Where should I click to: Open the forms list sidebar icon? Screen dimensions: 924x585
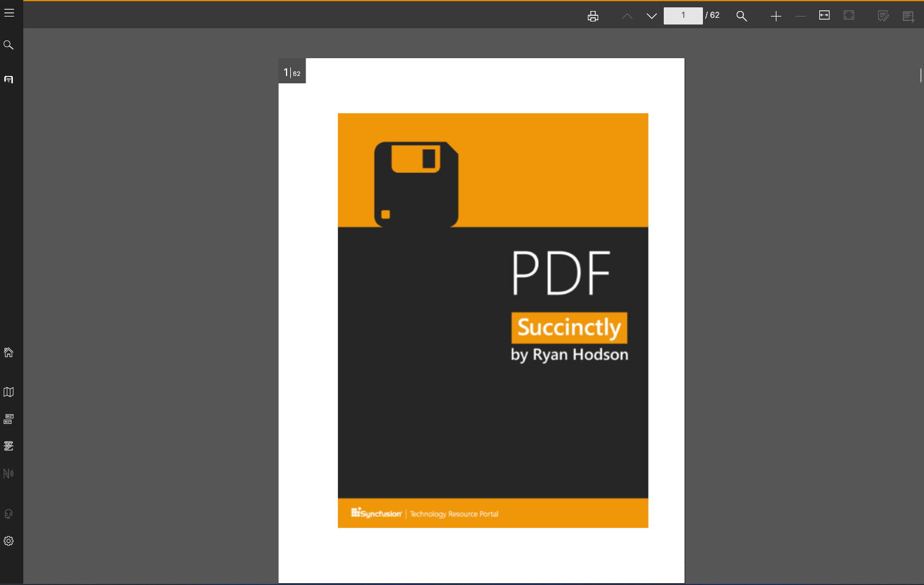pos(9,419)
